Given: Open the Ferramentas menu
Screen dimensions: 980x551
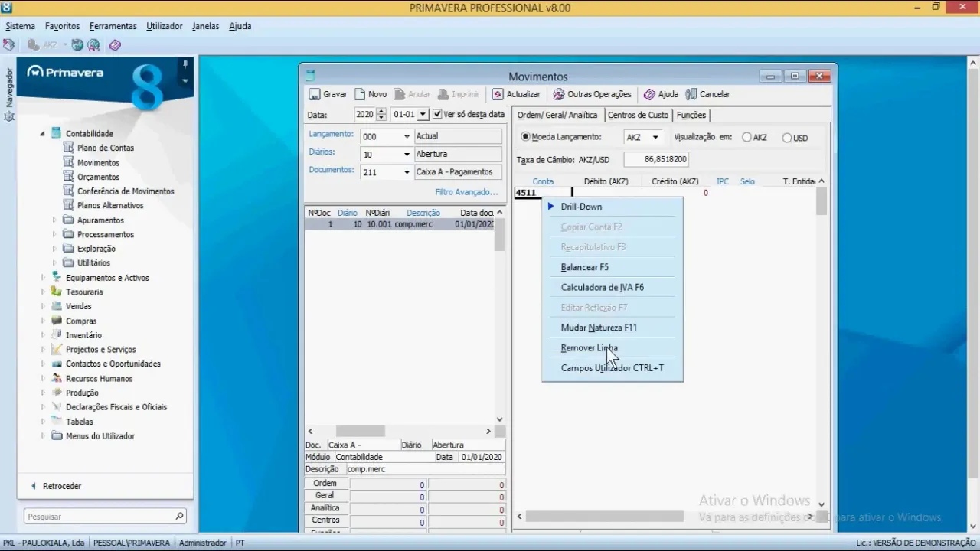Looking at the screenshot, I should tap(113, 26).
